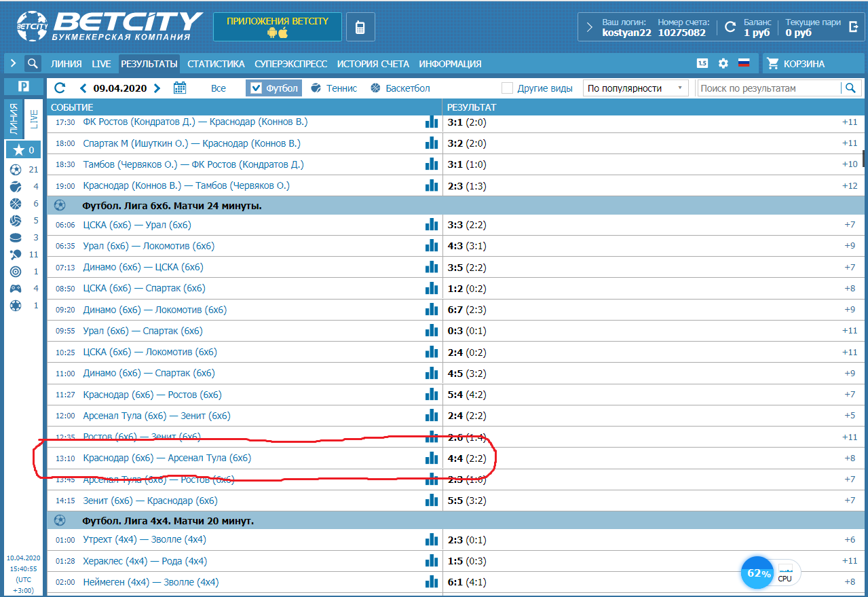Screen dimensions: 868x597
Task: Click the refresh results icon
Action: pos(60,88)
